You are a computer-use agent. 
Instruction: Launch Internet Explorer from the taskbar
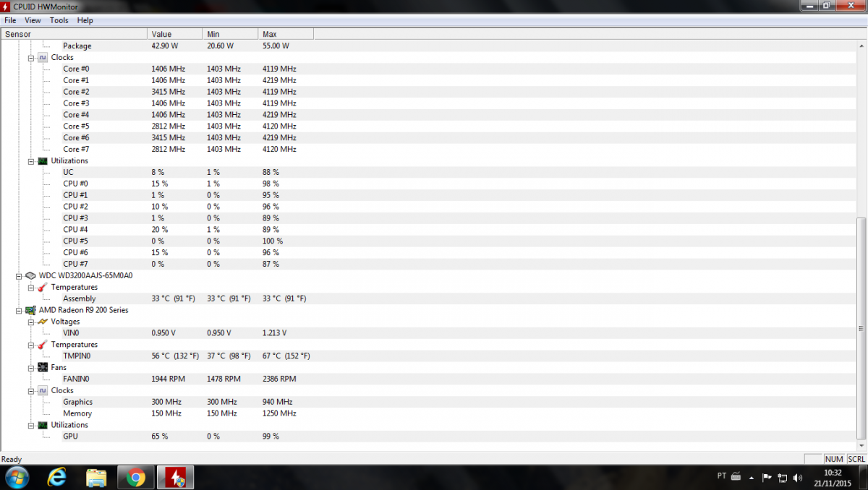[x=57, y=477]
